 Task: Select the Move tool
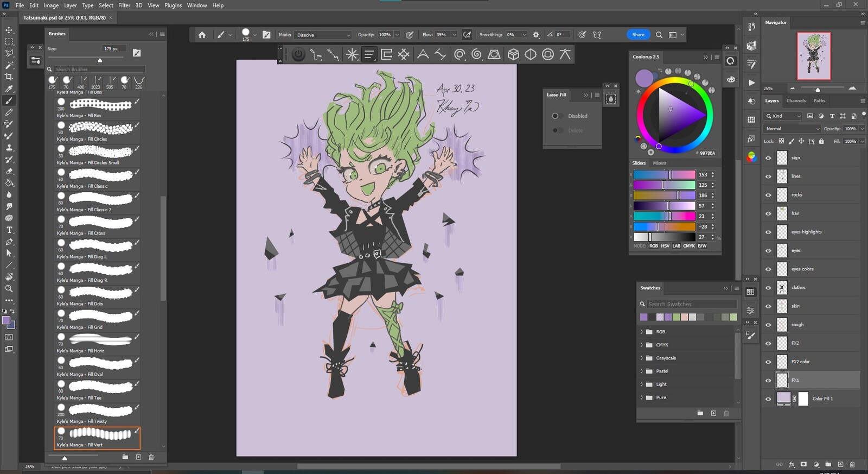tap(9, 30)
